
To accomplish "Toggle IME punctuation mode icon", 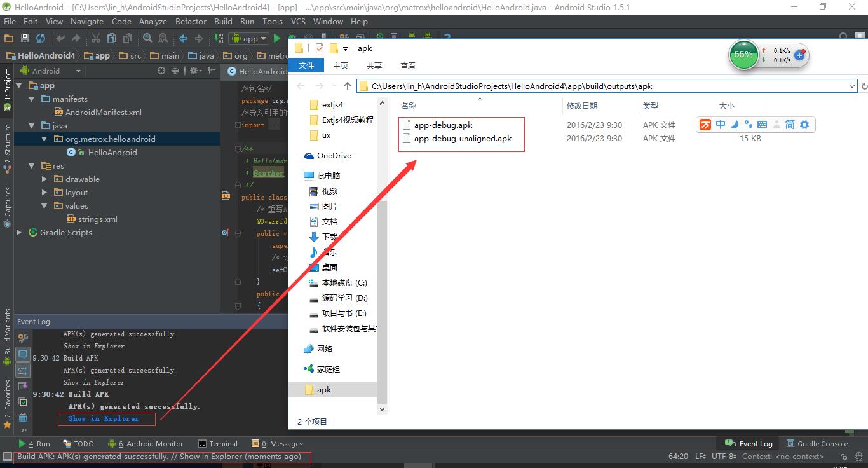I will [748, 125].
